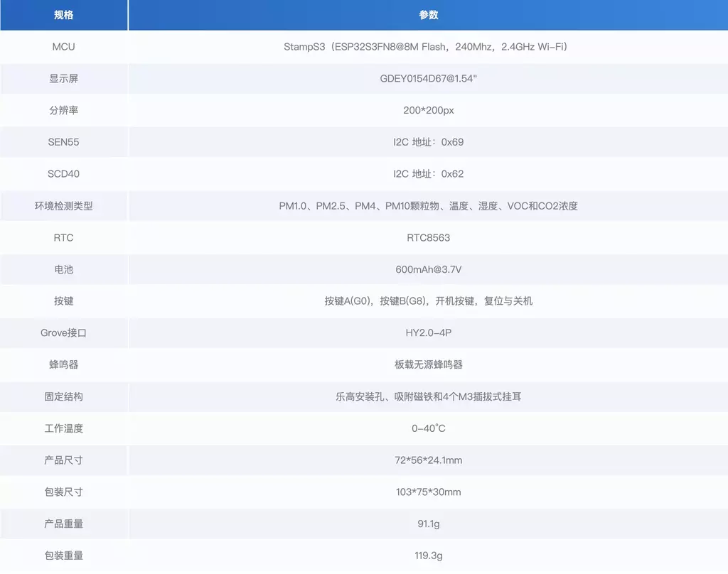
Task: Click the 按键A(G0)，按键B(G8) value
Action: click(x=428, y=301)
